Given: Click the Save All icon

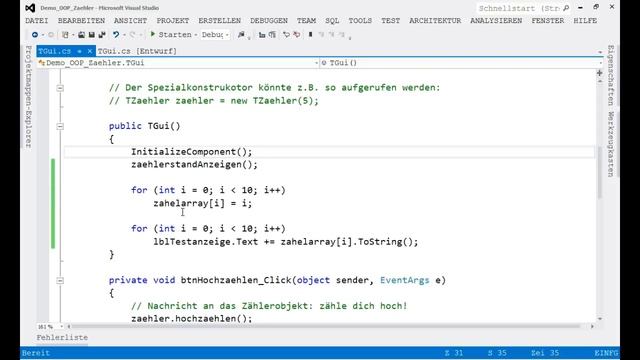Looking at the screenshot, I should point(102,35).
